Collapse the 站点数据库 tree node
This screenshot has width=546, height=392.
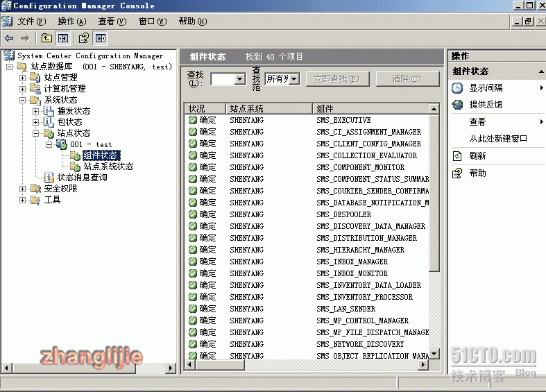(10, 67)
